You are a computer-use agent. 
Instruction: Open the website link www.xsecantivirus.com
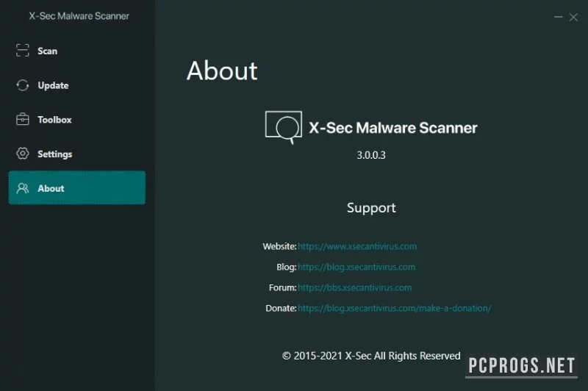[357, 246]
